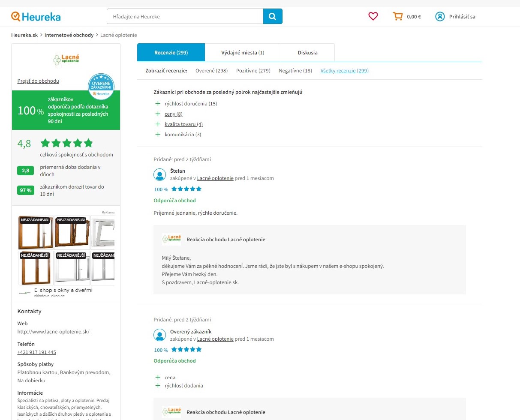Click the Lacné oplotenie shop logo in sidebar
The width and height of the screenshot is (520, 420).
(x=66, y=59)
